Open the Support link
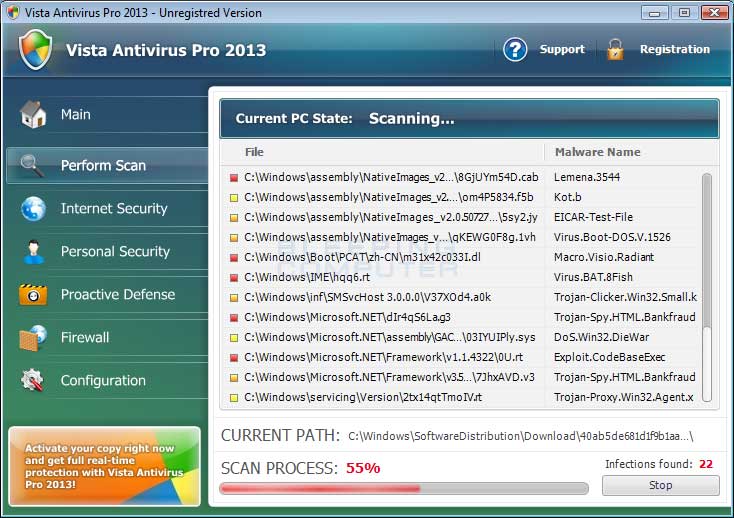734x518 pixels. point(562,49)
